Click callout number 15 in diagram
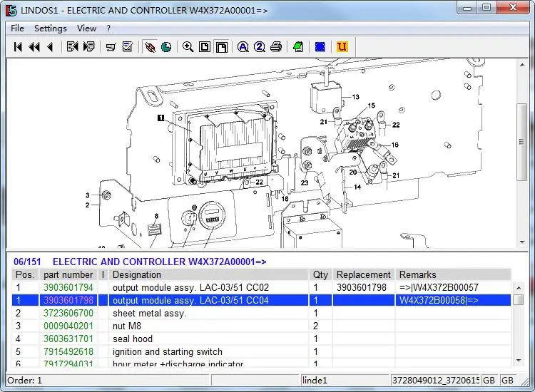Screen dimensions: 535x392 click(371, 105)
